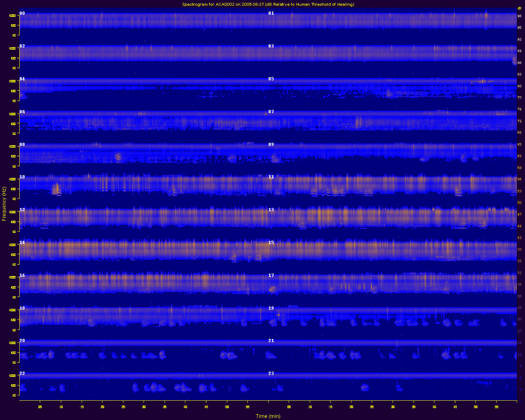This screenshot has width=525, height=420.
Task: Select the 62 value on the dB scale
Action: (x=519, y=156)
